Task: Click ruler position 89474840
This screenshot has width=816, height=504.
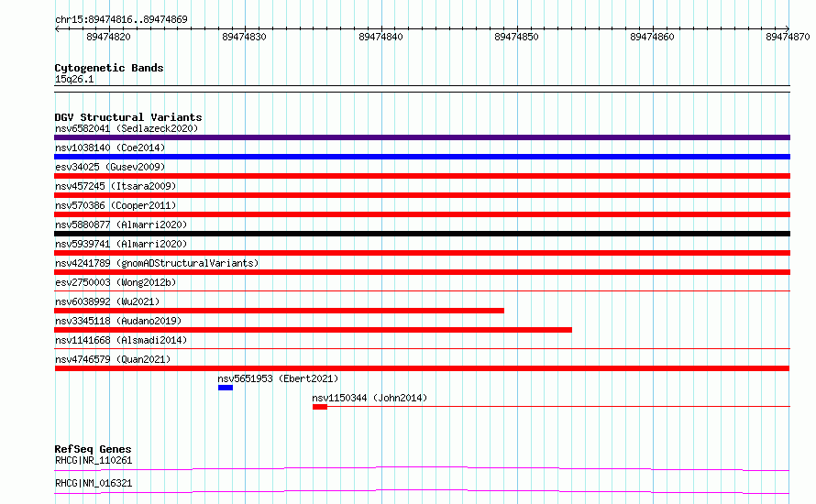Action: pos(380,37)
